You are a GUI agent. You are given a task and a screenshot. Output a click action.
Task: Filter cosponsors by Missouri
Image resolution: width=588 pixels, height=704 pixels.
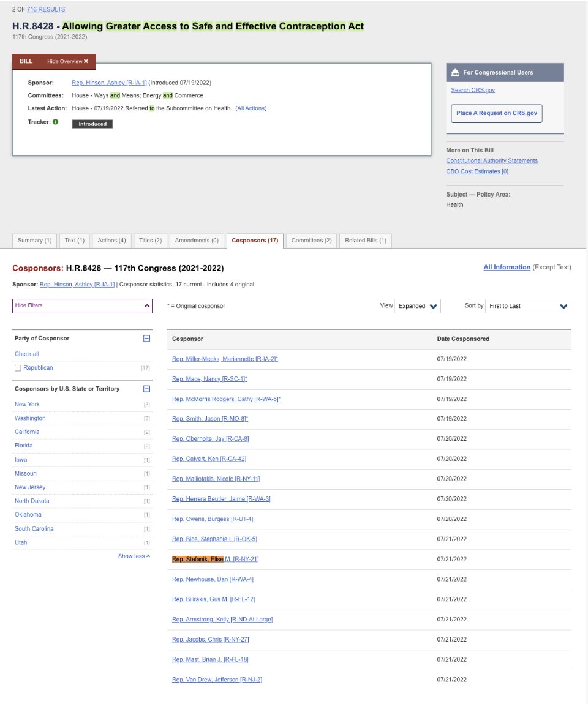coord(26,474)
